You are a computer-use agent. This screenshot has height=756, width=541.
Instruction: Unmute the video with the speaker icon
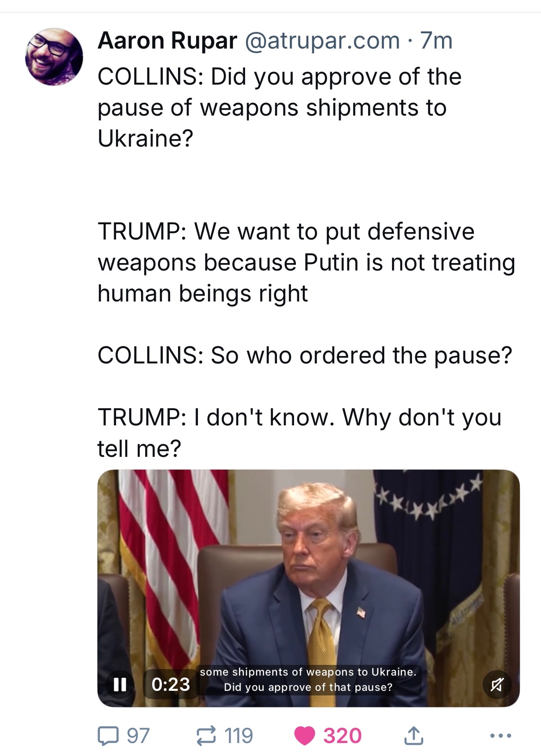(497, 684)
